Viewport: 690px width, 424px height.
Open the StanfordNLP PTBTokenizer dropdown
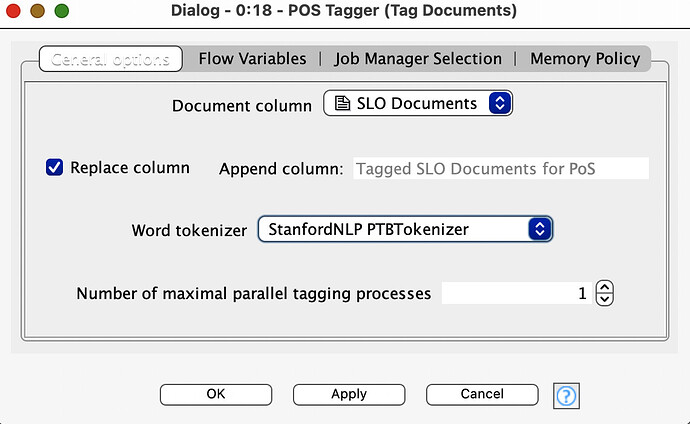(x=405, y=229)
